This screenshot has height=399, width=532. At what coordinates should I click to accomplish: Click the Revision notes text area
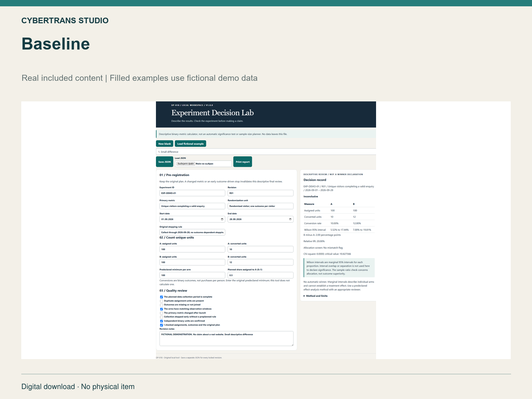tap(226, 338)
